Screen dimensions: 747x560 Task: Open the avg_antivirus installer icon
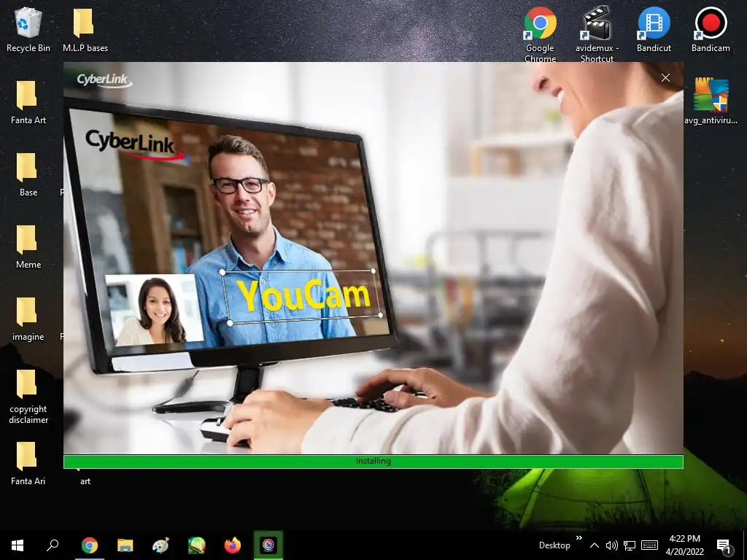pos(711,102)
